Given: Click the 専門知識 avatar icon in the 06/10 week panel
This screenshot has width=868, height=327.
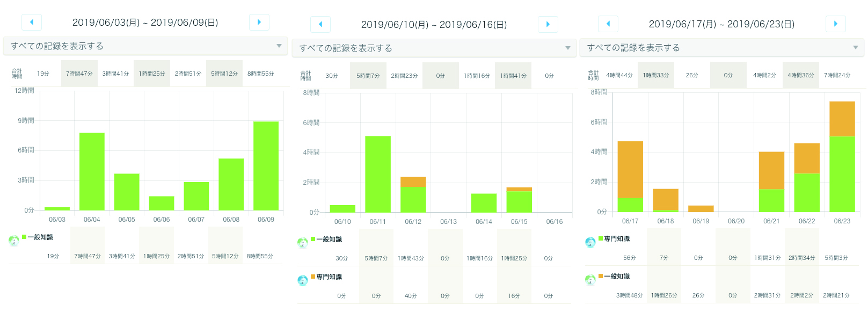Looking at the screenshot, I should coord(303,280).
